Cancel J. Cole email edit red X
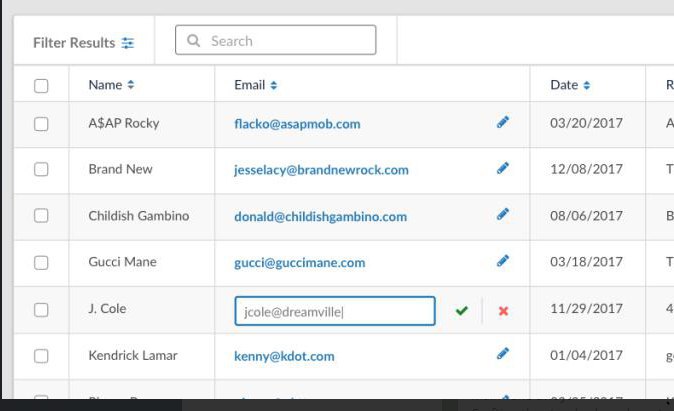 [503, 311]
